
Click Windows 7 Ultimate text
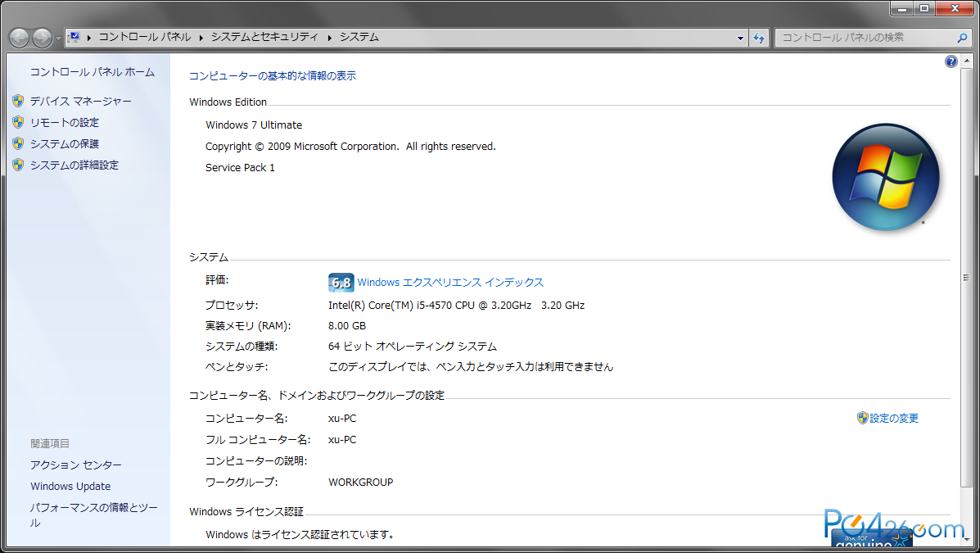pos(254,125)
